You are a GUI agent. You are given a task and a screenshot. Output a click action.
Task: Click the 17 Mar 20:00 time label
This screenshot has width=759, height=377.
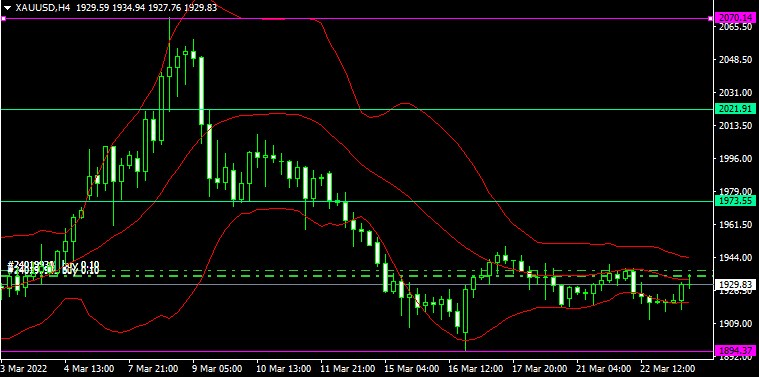pyautogui.click(x=540, y=368)
